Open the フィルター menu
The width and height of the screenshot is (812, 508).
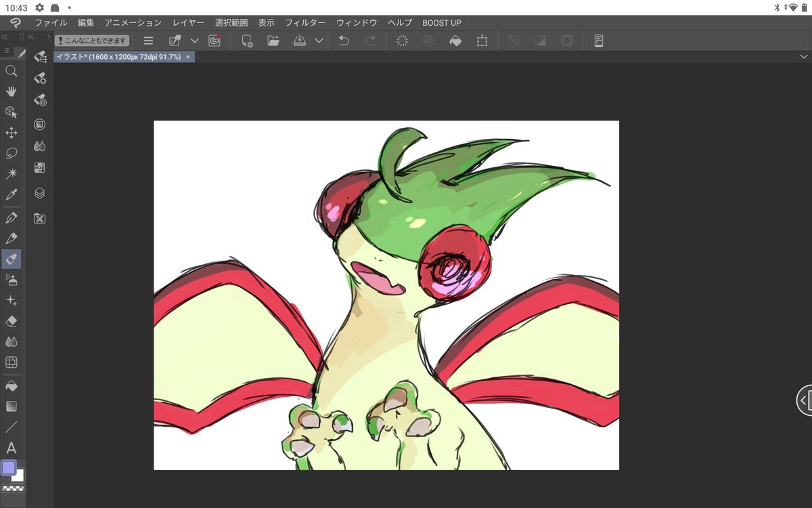(305, 22)
